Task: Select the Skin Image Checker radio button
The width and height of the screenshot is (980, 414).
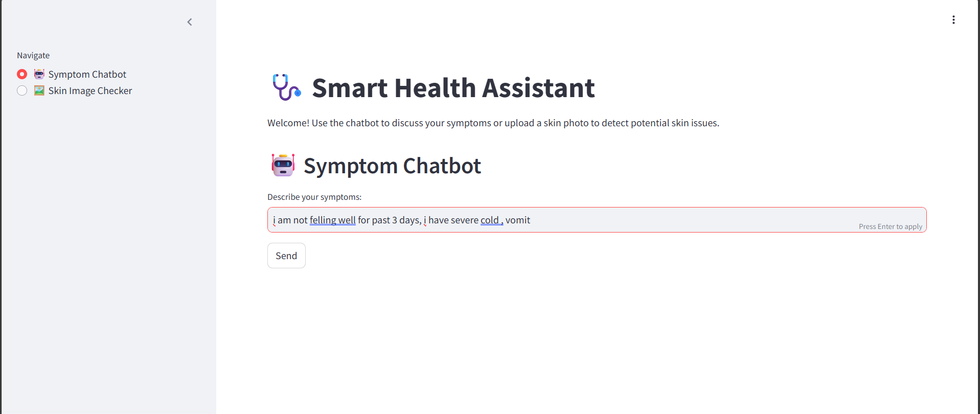Action: (x=22, y=90)
